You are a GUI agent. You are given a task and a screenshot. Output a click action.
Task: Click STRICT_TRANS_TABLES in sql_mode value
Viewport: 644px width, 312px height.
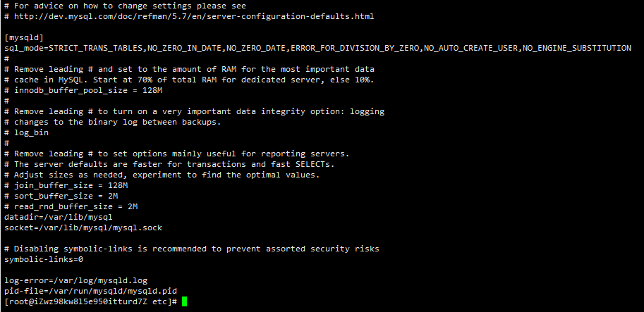point(96,48)
